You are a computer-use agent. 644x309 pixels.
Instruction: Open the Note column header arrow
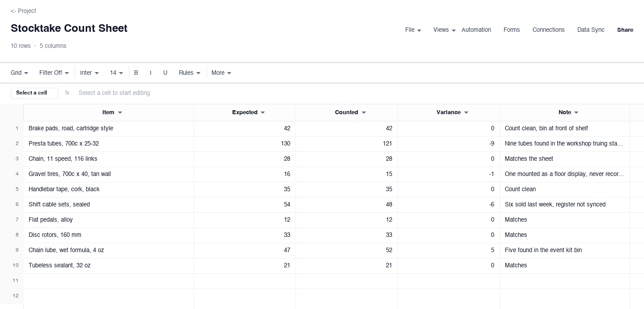[x=576, y=113]
